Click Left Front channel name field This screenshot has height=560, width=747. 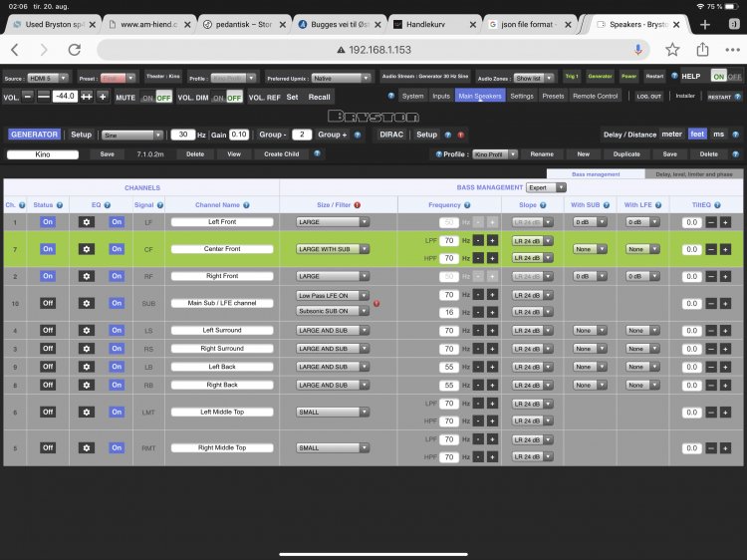222,222
